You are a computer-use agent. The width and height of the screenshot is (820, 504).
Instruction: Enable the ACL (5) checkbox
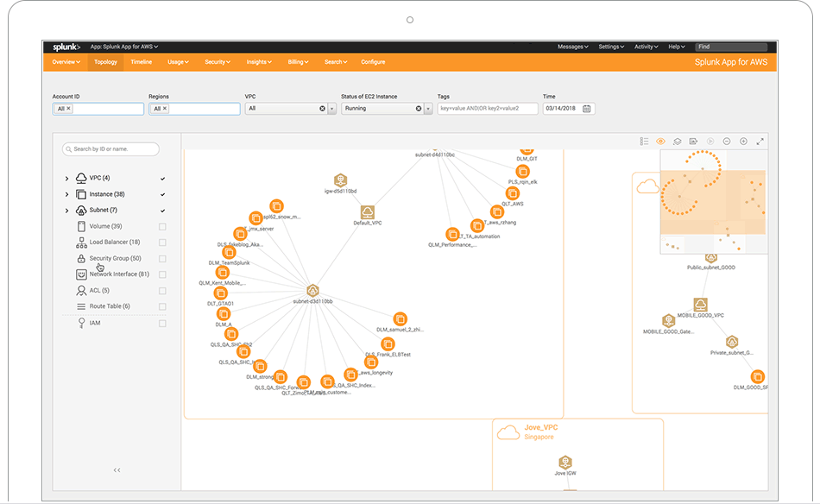click(x=162, y=291)
